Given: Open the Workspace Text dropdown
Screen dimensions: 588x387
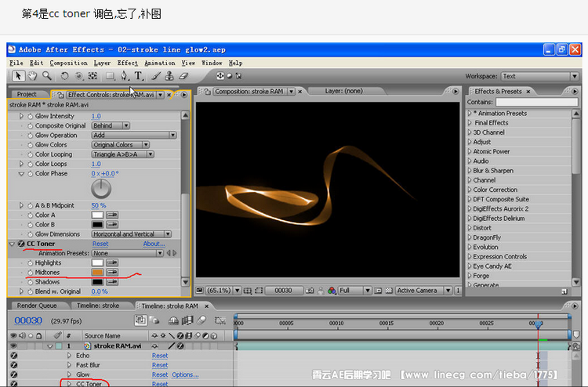Looking at the screenshot, I should click(539, 76).
